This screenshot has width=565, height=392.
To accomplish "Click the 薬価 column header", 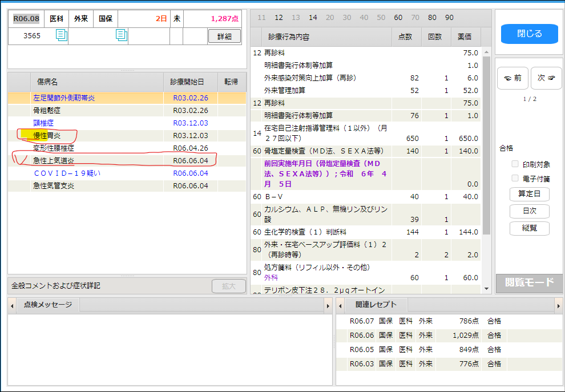I will 466,37.
